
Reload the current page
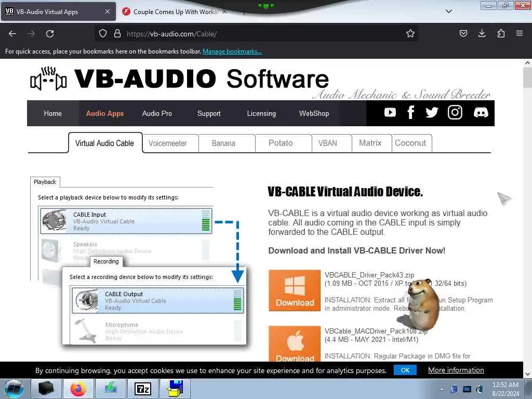50,34
